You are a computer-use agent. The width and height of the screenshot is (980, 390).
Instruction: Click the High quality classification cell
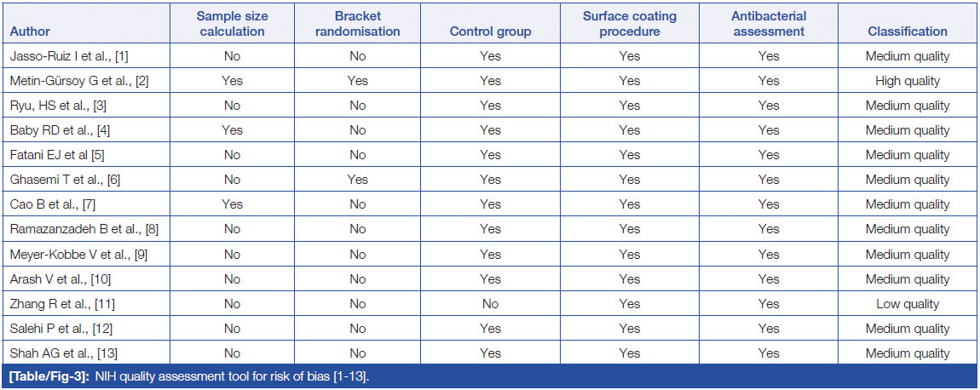tap(907, 81)
